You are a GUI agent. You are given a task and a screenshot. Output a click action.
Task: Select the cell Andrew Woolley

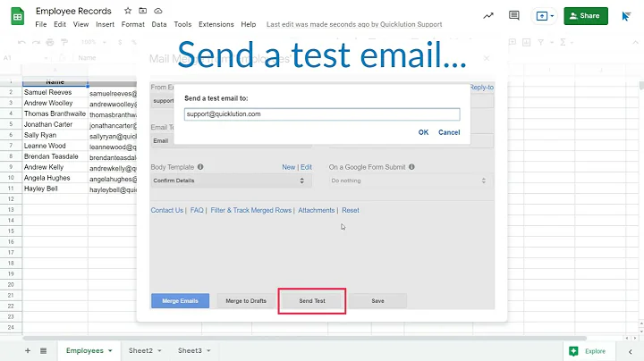[x=55, y=103]
